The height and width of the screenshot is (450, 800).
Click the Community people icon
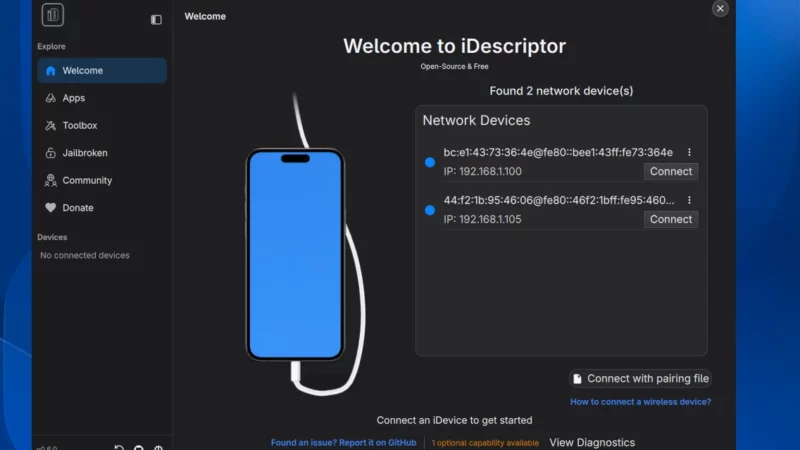click(51, 180)
